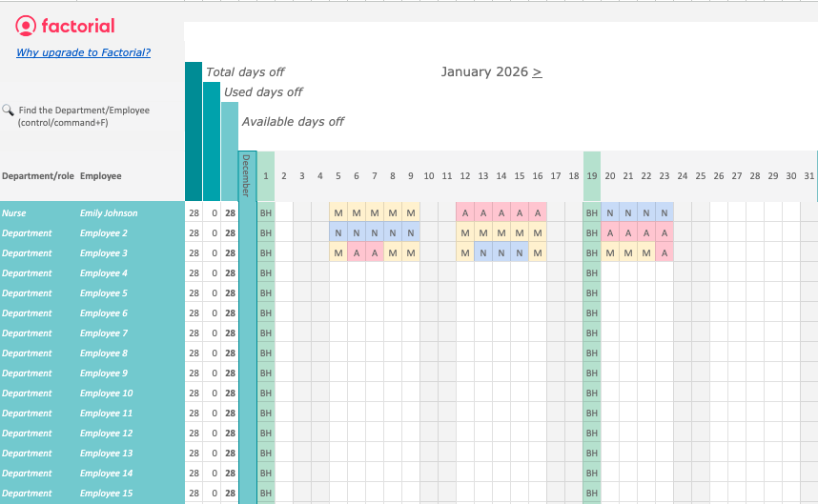The height and width of the screenshot is (504, 818).
Task: Click the 'January 2026' month title
Action: point(484,71)
